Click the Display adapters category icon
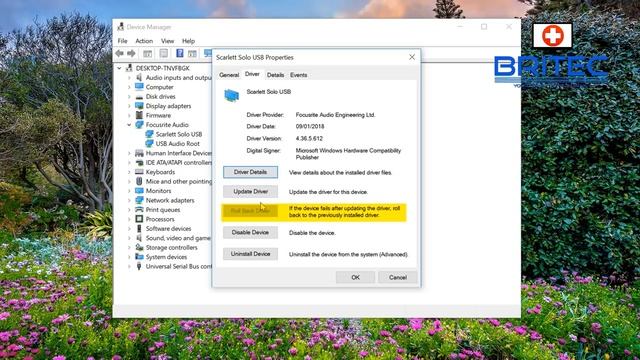Screen dimensions: 640x360 139,106
